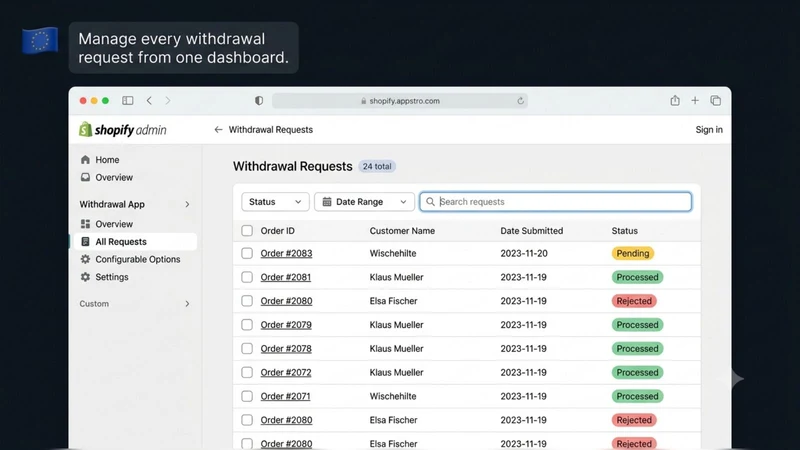Viewport: 800px width, 450px height.
Task: Click the magnifier icon in the search box
Action: tap(430, 202)
